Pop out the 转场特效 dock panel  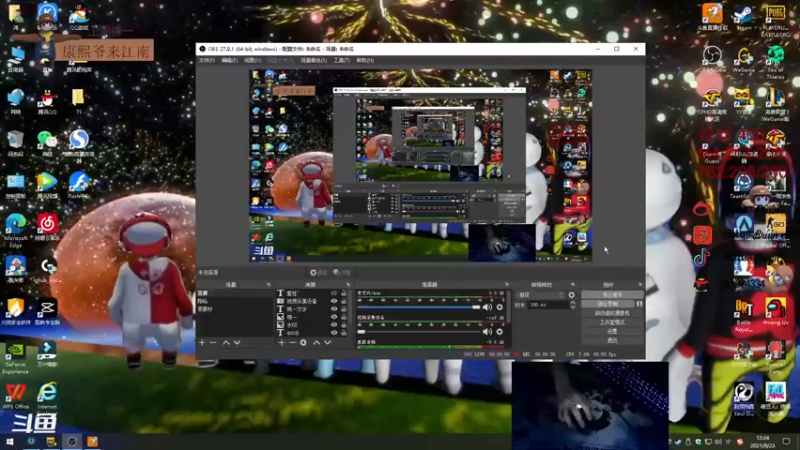pos(572,285)
